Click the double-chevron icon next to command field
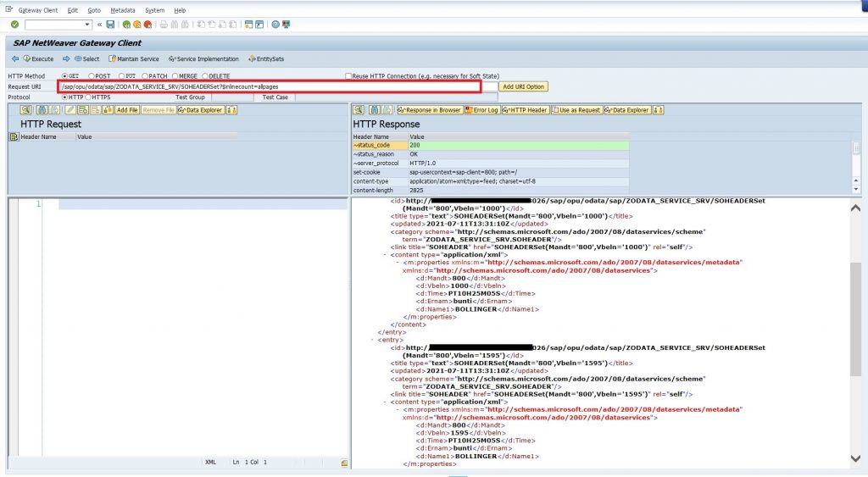This screenshot has width=868, height=477. pyautogui.click(x=100, y=25)
